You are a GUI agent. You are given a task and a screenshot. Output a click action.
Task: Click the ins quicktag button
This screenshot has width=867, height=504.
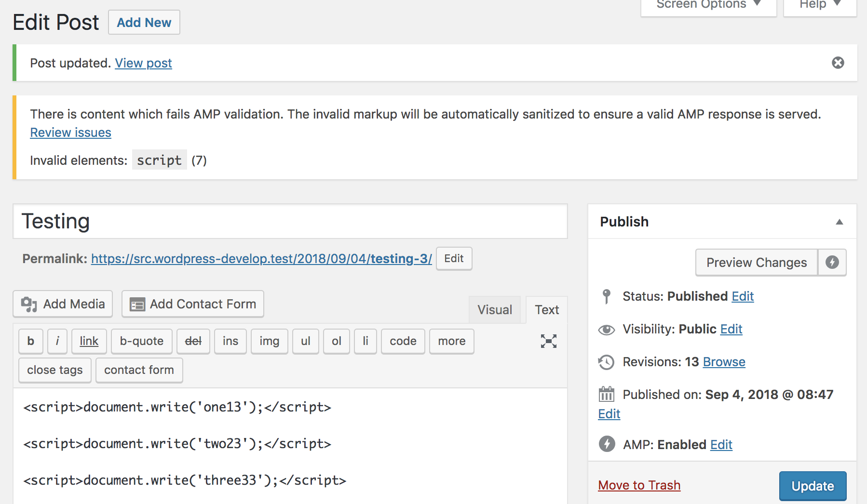tap(230, 341)
